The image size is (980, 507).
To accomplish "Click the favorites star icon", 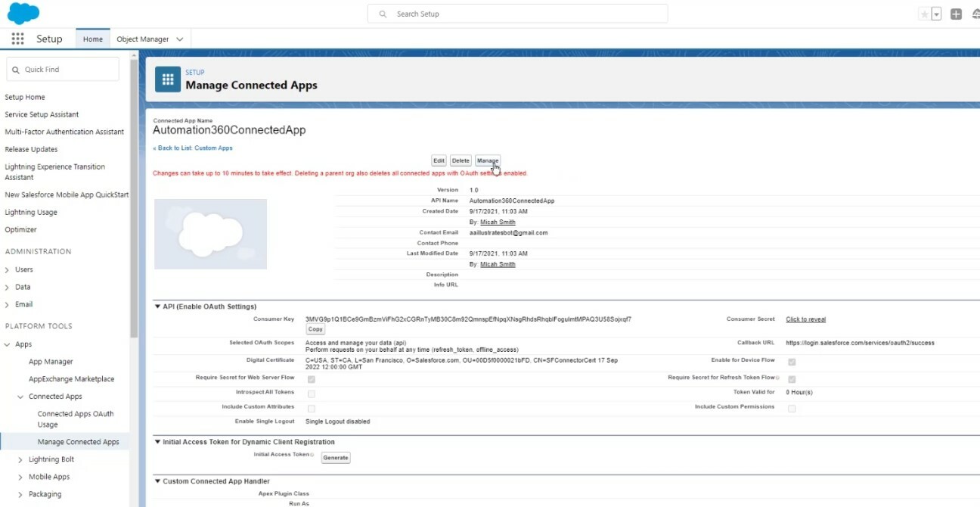I will point(924,14).
